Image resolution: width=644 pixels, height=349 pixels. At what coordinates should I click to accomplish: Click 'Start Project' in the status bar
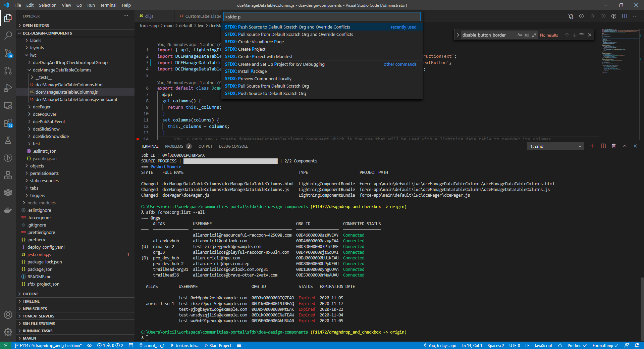[x=220, y=346]
